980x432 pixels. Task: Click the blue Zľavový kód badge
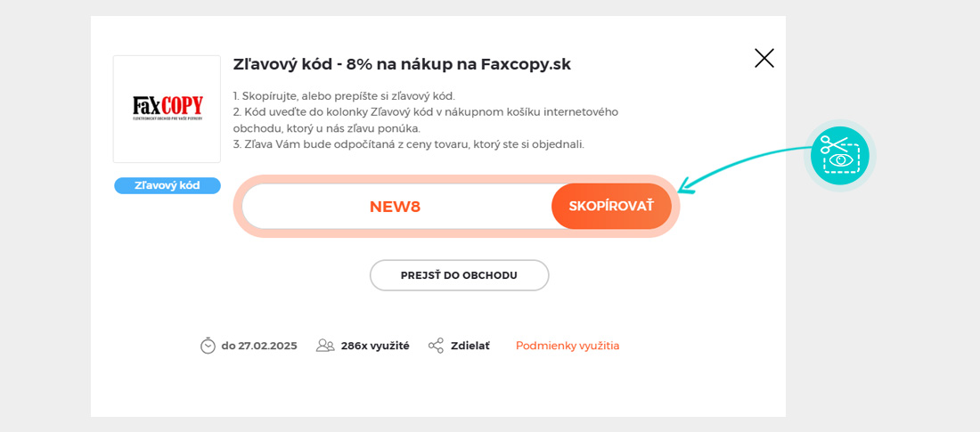pyautogui.click(x=167, y=185)
